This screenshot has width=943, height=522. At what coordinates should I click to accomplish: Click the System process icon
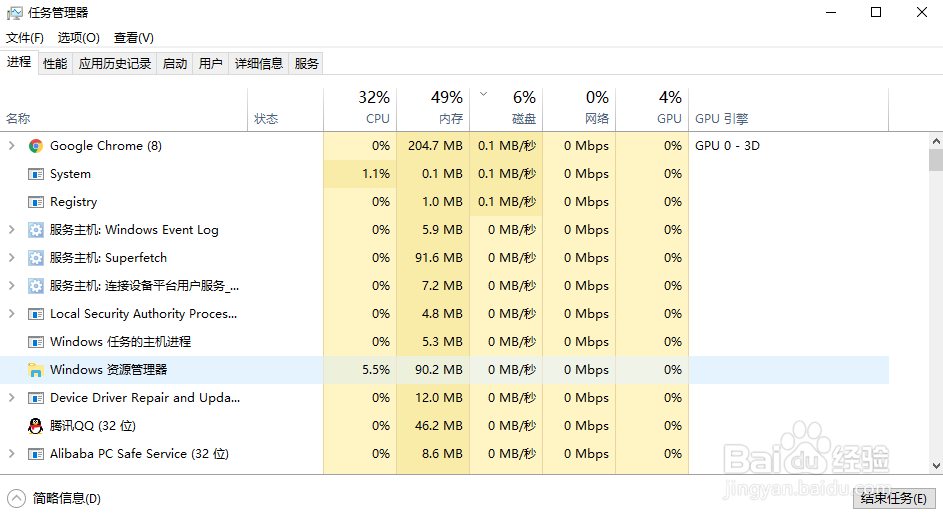coord(36,174)
